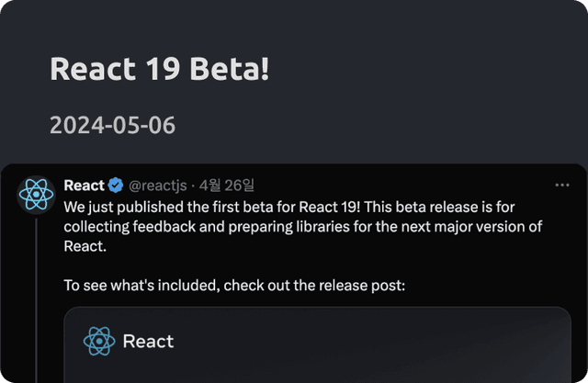Screen dimensions: 588x383
Task: Select the post date 2024-05-06
Action: pyautogui.click(x=112, y=125)
